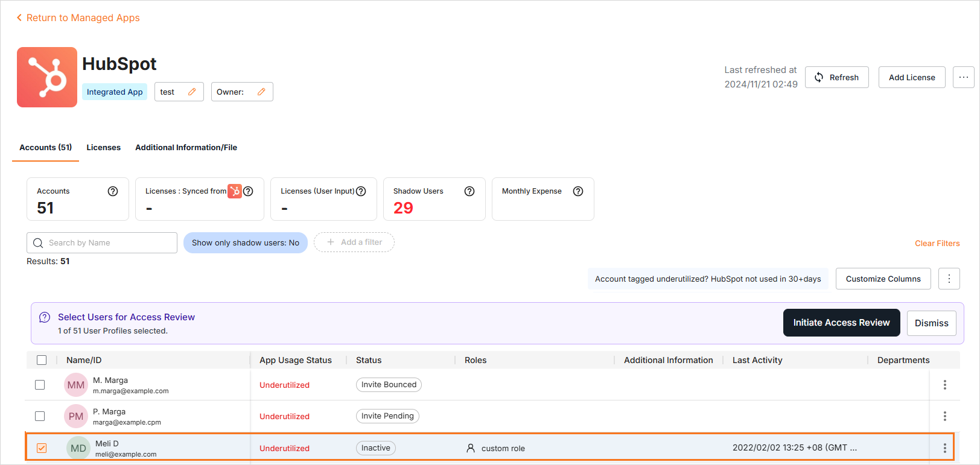
Task: Switch to the Licenses tab
Action: pyautogui.click(x=103, y=147)
